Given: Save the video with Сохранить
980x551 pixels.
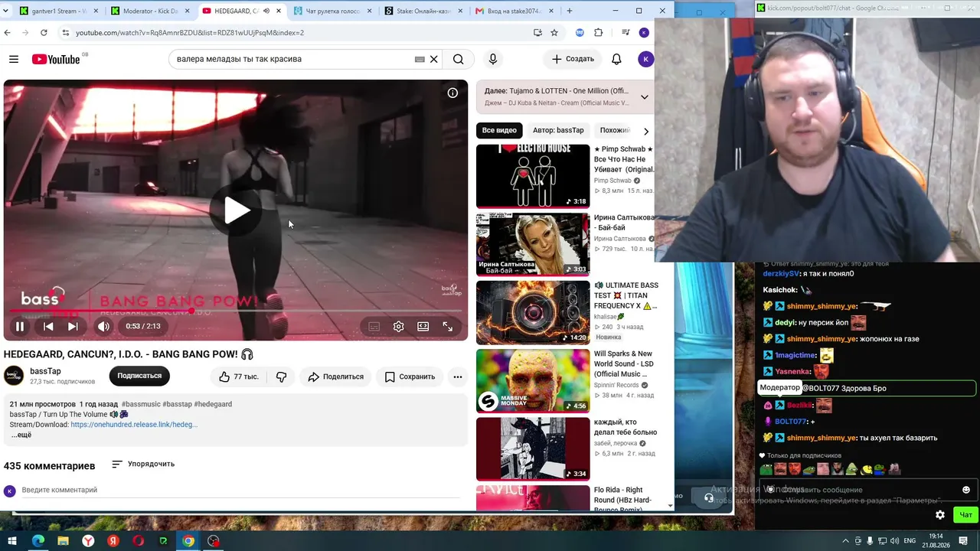Looking at the screenshot, I should tap(410, 377).
